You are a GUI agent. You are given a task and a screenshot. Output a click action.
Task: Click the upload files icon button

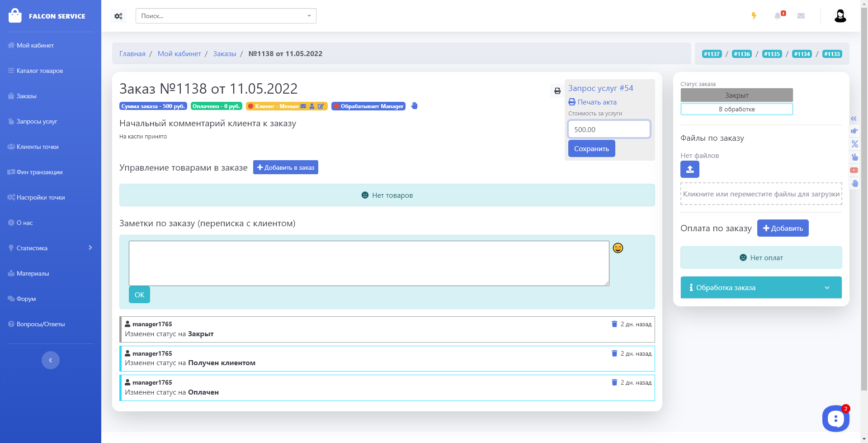point(689,169)
